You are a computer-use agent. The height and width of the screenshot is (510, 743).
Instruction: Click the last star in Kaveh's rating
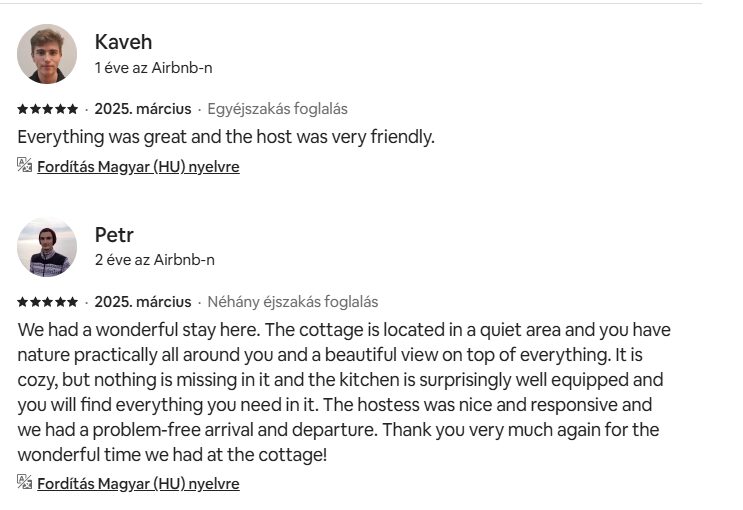pos(72,109)
